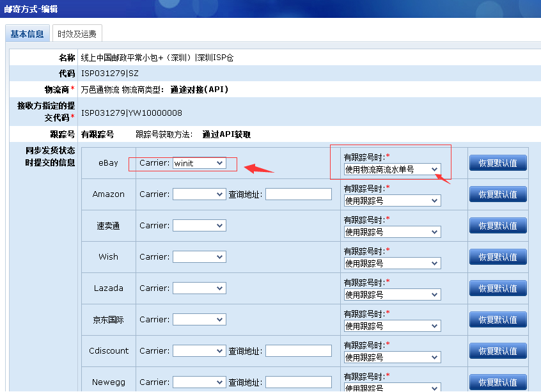Click 恢复默认值 in the 速卖通 row
The width and height of the screenshot is (541, 392).
point(498,226)
